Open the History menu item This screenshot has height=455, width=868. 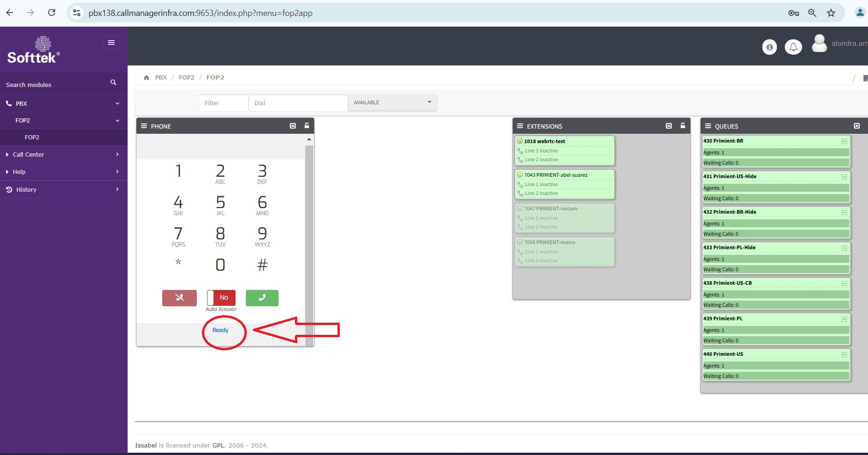(x=64, y=189)
